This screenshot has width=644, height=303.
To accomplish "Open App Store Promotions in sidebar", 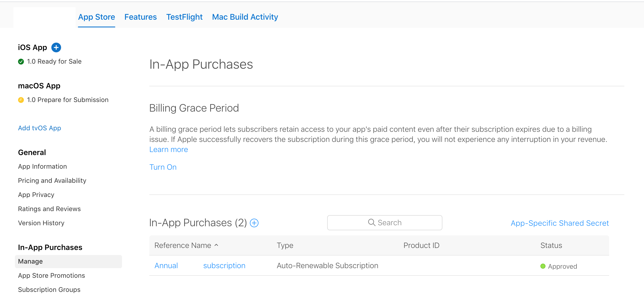I will pos(52,275).
